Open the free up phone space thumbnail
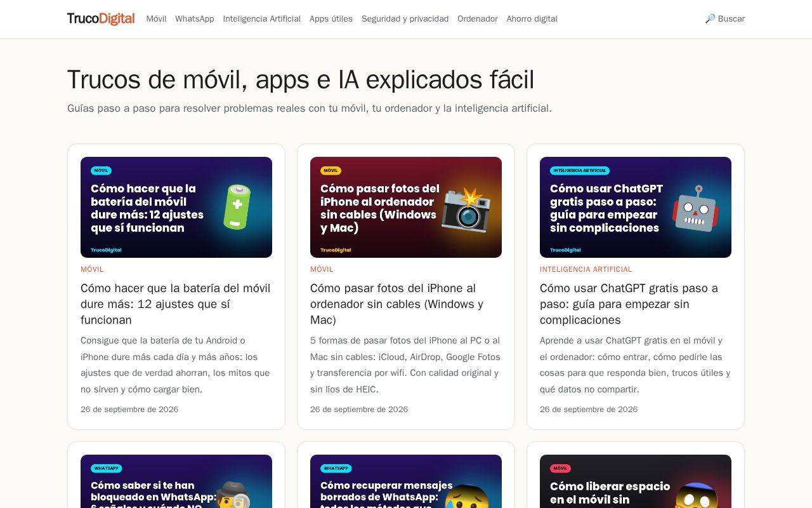 (636, 481)
